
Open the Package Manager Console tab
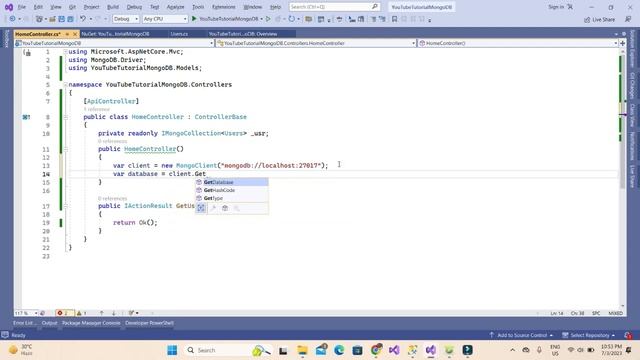click(x=91, y=323)
